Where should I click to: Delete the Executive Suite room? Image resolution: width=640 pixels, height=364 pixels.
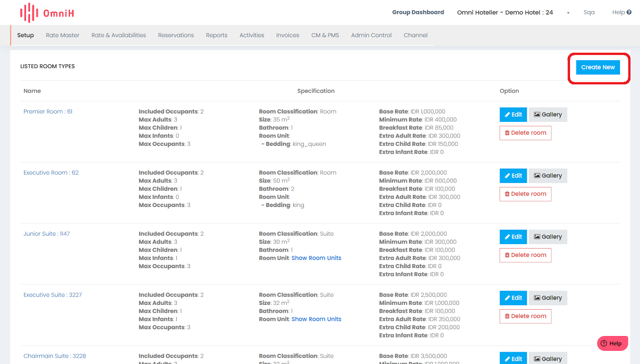525,316
